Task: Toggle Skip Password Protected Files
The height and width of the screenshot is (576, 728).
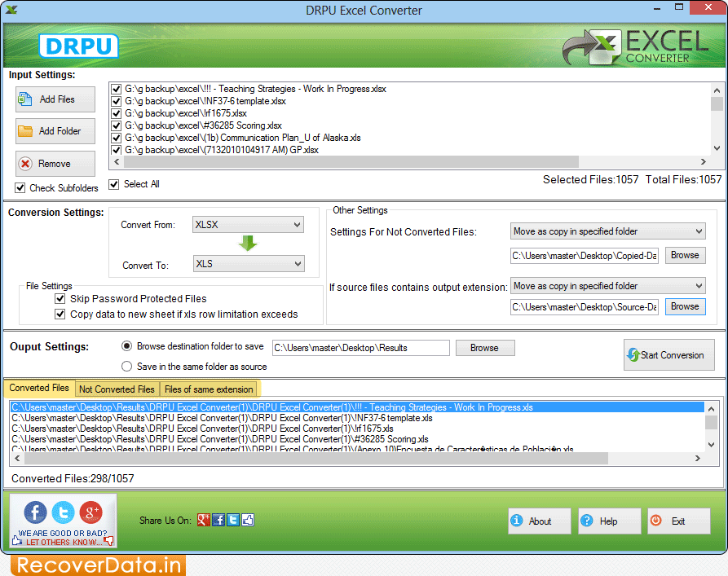Action: [x=60, y=298]
